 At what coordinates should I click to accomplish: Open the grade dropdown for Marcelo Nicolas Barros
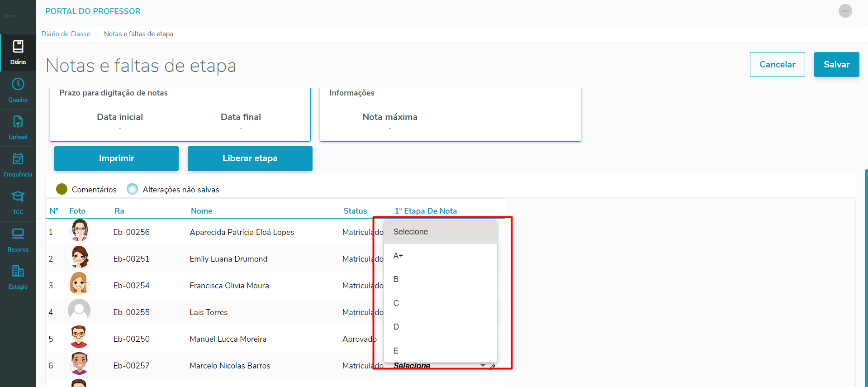(440, 366)
